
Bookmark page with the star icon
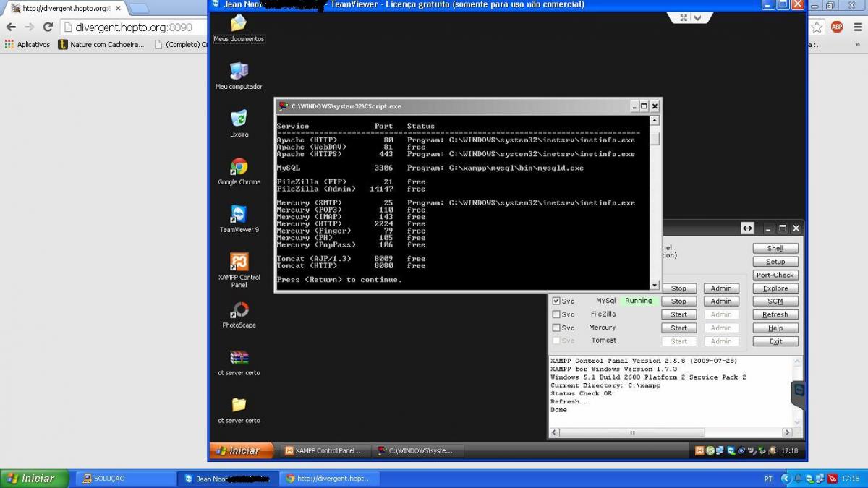click(817, 27)
